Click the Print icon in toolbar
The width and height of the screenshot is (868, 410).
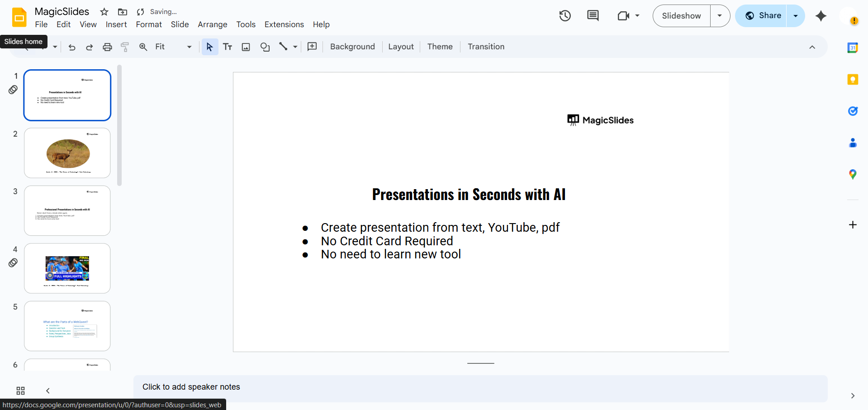[x=107, y=47]
